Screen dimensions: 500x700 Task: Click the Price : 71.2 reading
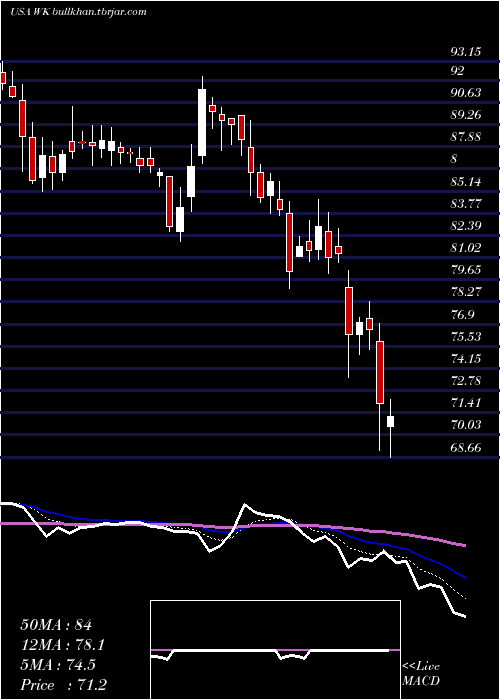tap(63, 685)
